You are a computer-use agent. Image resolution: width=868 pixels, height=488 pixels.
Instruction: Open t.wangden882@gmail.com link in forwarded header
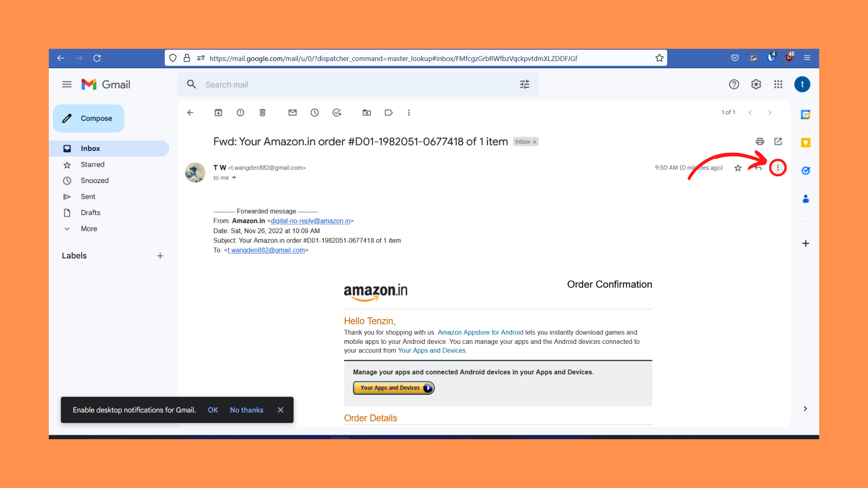click(266, 250)
